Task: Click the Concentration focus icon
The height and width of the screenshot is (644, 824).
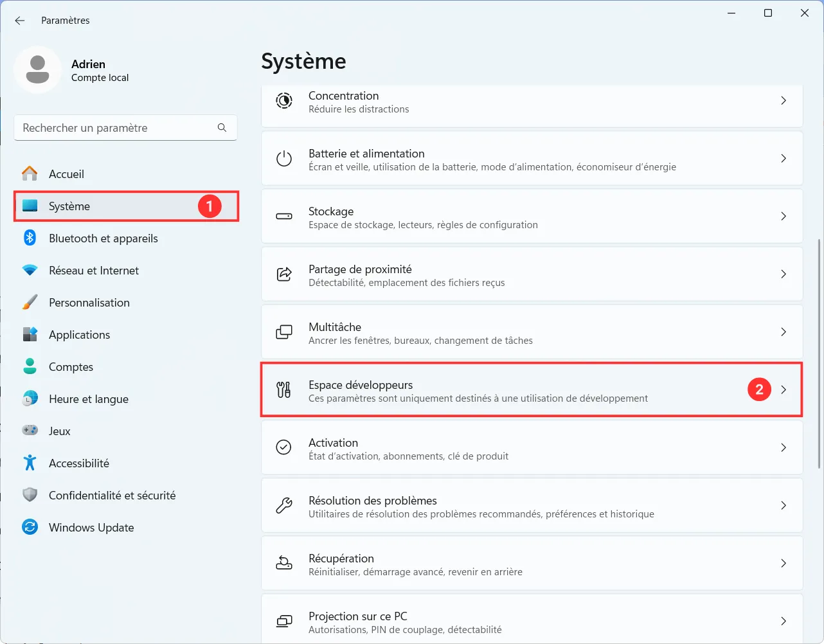Action: pos(284,101)
